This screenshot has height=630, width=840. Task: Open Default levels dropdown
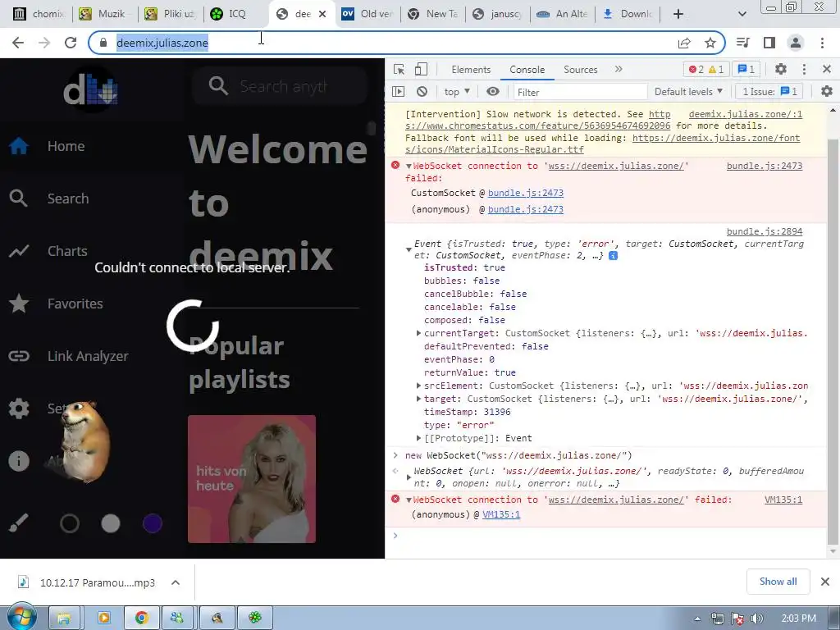pos(688,92)
